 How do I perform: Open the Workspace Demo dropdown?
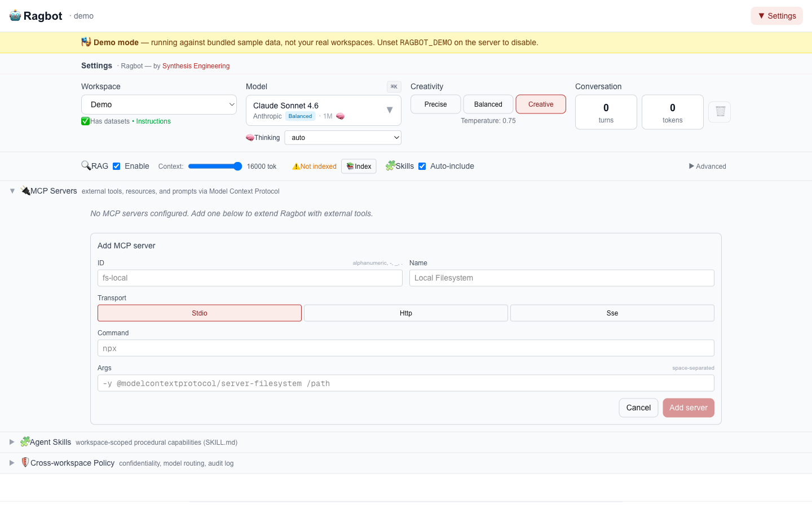click(159, 104)
